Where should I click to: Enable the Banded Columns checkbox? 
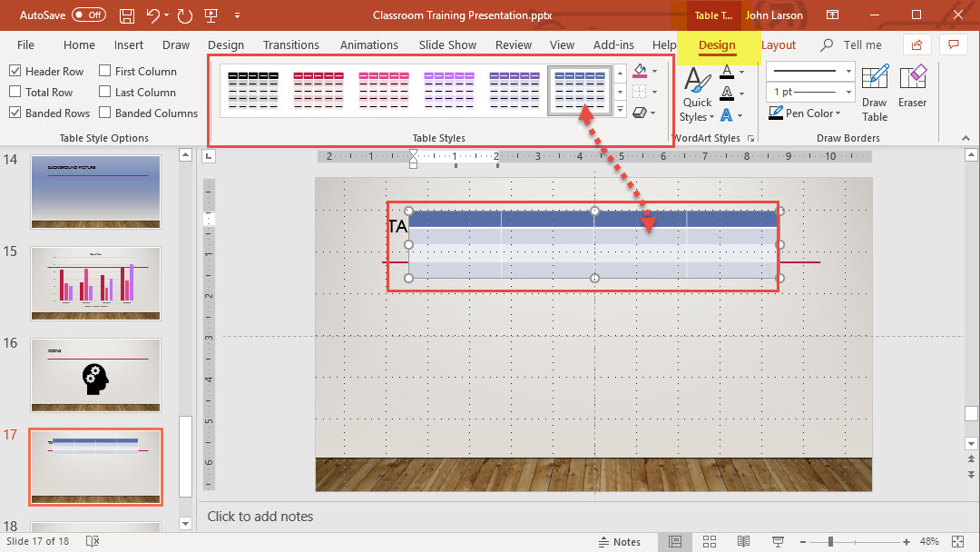pyautogui.click(x=105, y=113)
